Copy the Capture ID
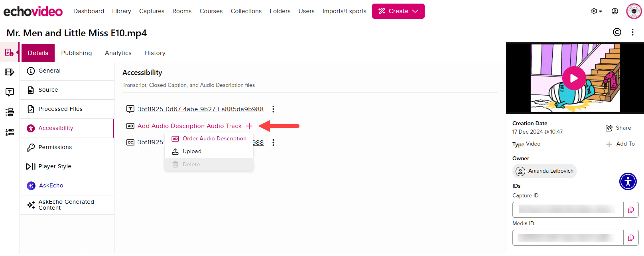 (x=631, y=210)
